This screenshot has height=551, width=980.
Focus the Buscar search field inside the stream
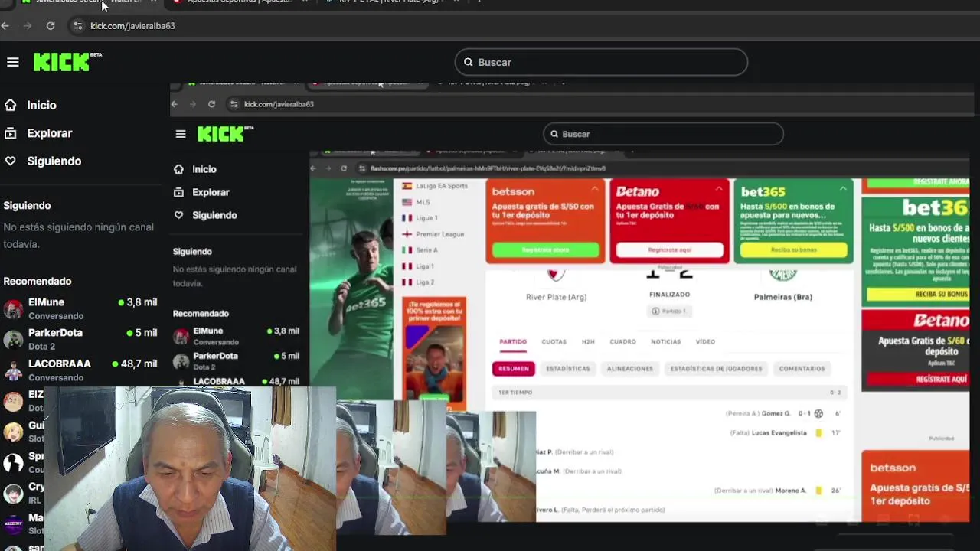pos(663,134)
